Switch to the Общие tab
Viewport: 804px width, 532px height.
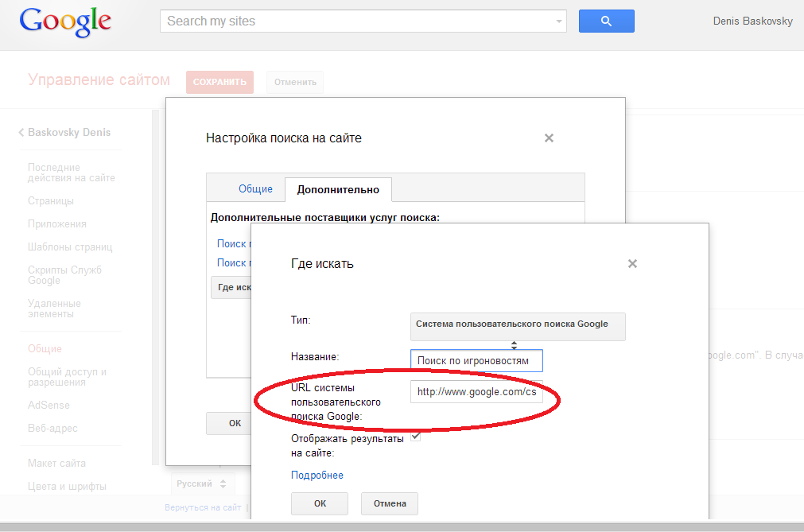coord(255,189)
